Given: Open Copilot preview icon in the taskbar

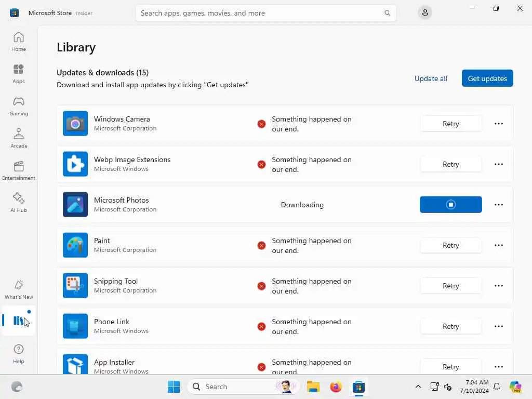Looking at the screenshot, I should click(515, 387).
